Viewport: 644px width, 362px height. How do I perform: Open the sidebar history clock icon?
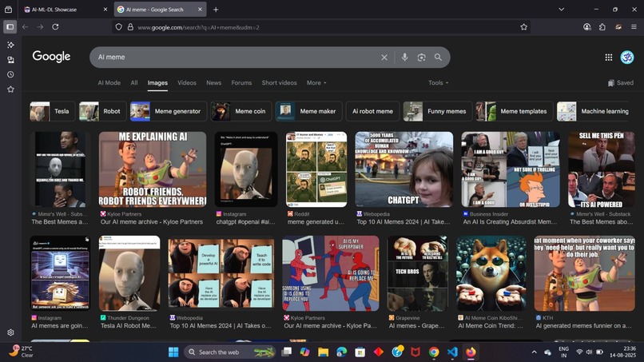(x=10, y=74)
